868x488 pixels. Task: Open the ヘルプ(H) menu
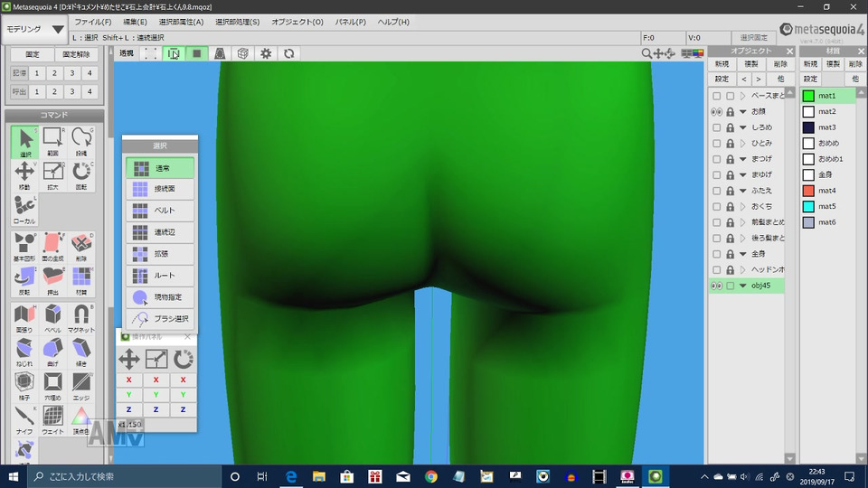pyautogui.click(x=393, y=22)
